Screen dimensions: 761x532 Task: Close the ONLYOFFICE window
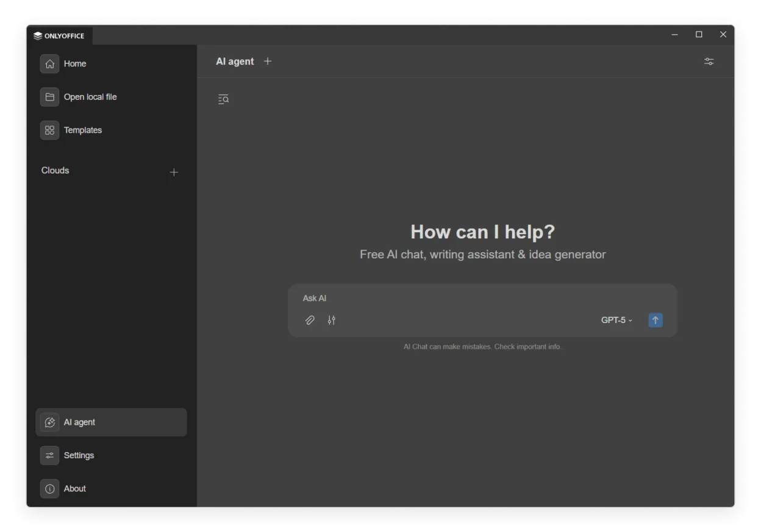pyautogui.click(x=723, y=35)
